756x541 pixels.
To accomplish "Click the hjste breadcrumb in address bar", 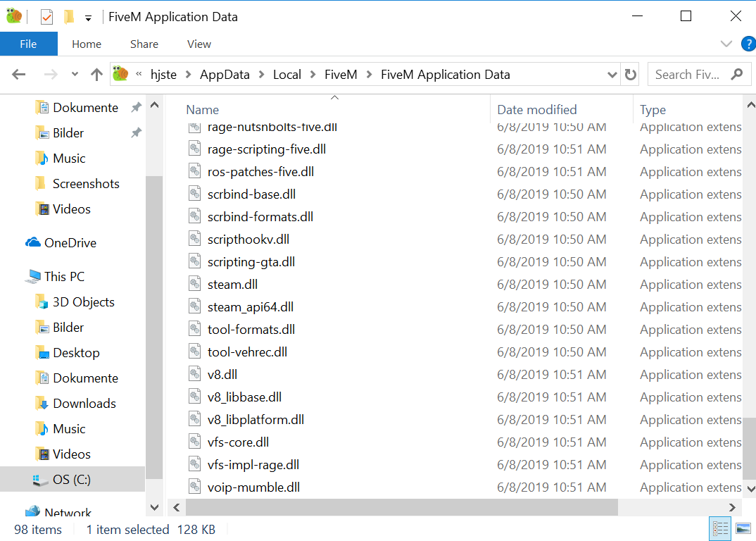I will click(x=163, y=75).
